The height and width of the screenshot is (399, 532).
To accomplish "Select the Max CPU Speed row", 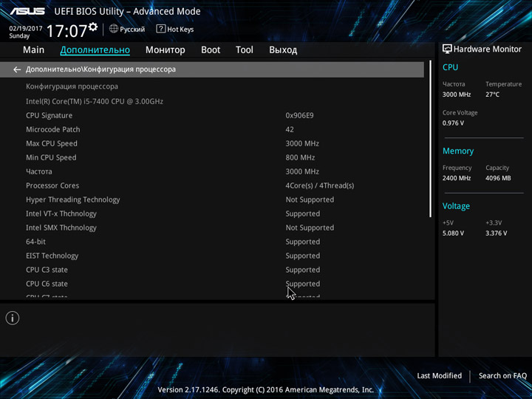I will click(x=212, y=143).
